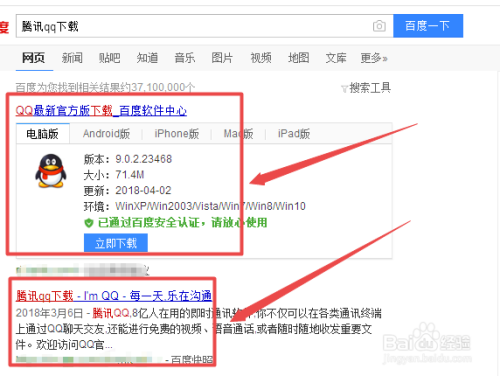Click the 立即下载 button

[x=116, y=243]
